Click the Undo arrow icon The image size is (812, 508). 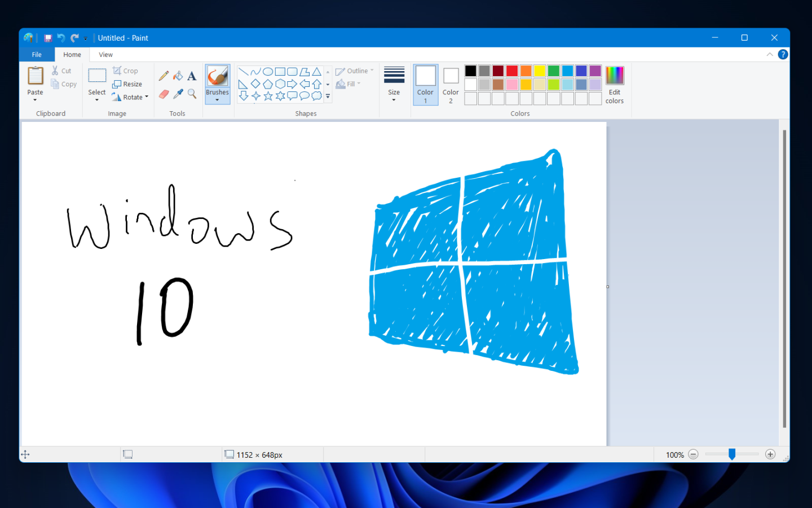(x=61, y=38)
